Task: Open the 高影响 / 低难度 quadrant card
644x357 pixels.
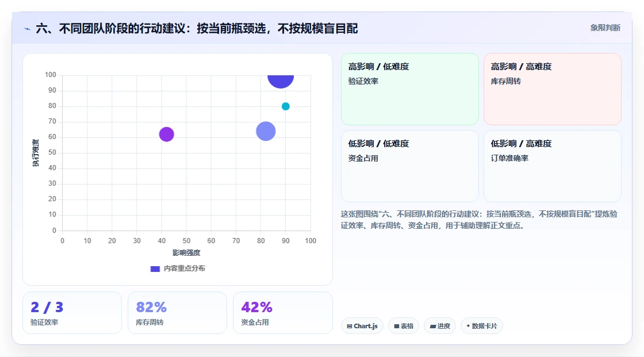Action: pos(410,89)
